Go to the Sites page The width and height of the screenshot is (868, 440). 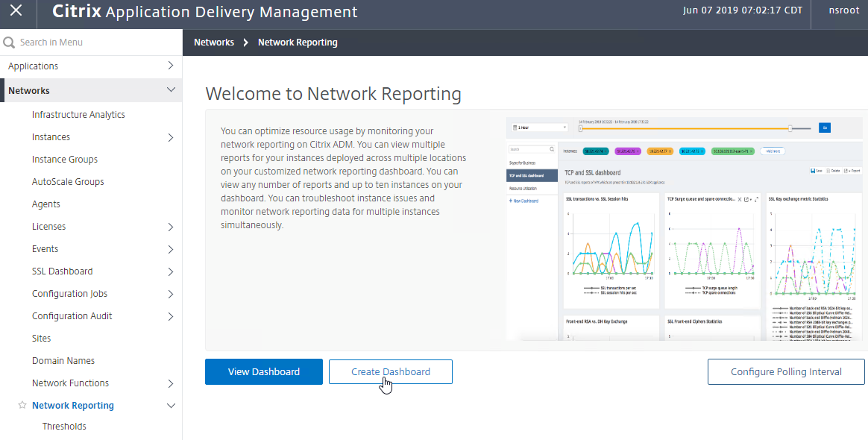42,338
